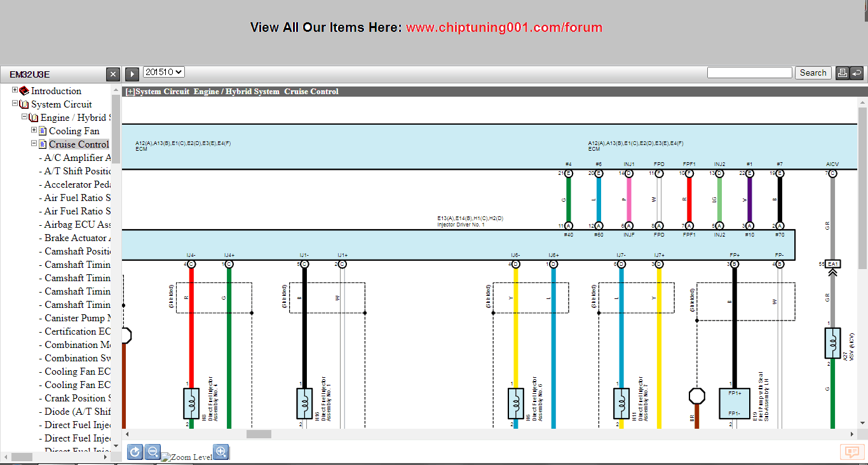This screenshot has height=465, width=868.
Task: Open the 201510 version dropdown
Action: (164, 73)
